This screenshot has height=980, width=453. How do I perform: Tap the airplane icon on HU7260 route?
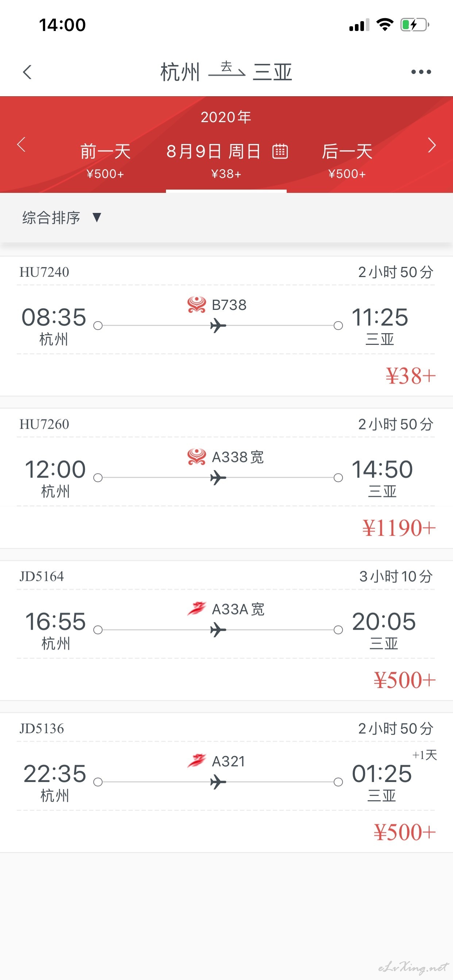218,478
